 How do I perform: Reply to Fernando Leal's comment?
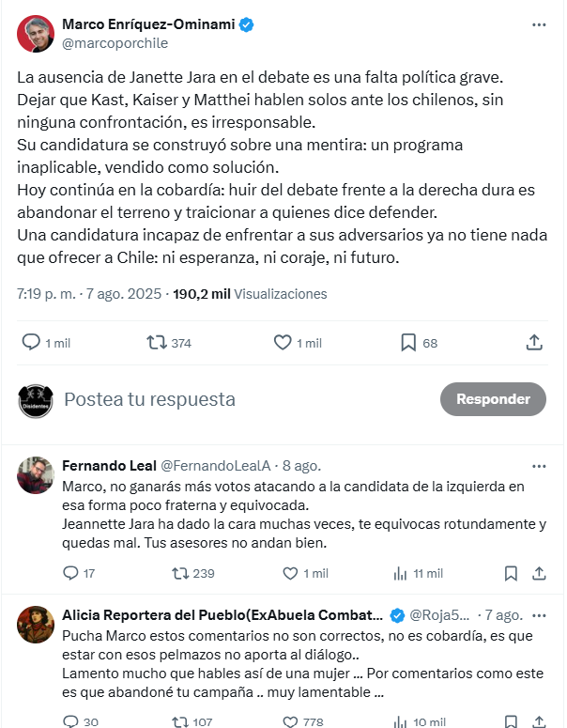pos(70,573)
